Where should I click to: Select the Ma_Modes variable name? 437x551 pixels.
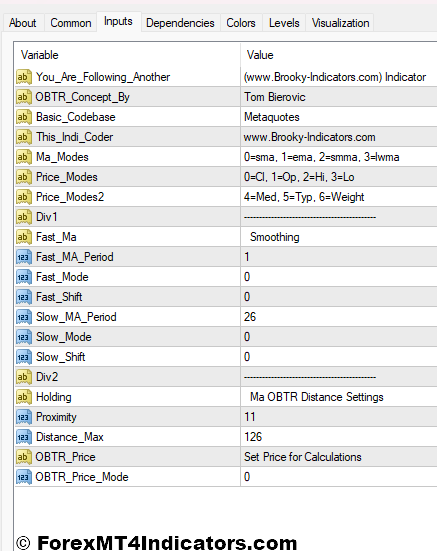click(x=63, y=157)
